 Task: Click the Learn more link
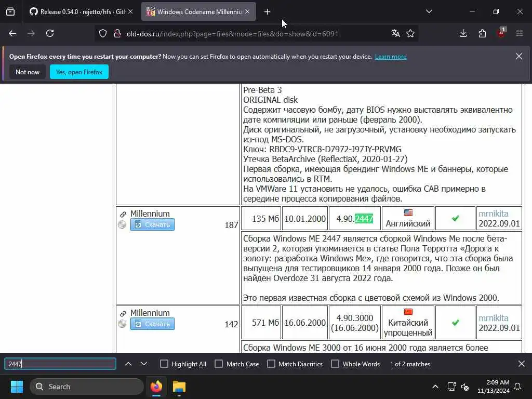coord(391,57)
